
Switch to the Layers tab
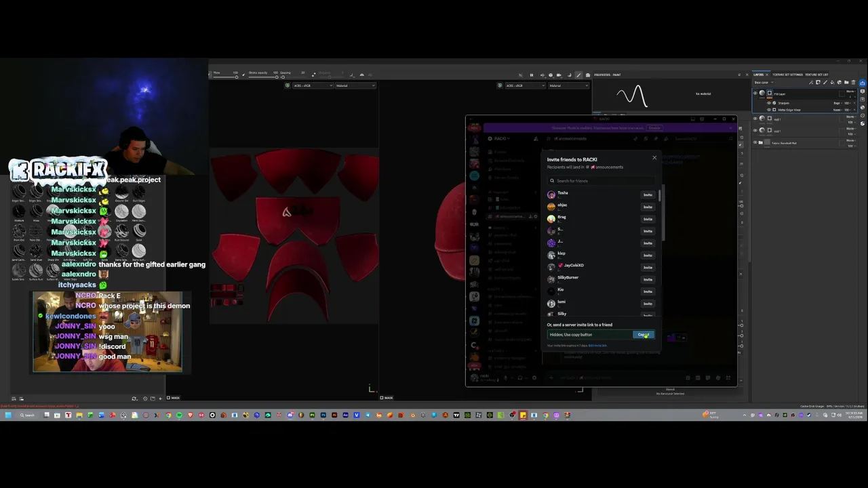coord(759,75)
